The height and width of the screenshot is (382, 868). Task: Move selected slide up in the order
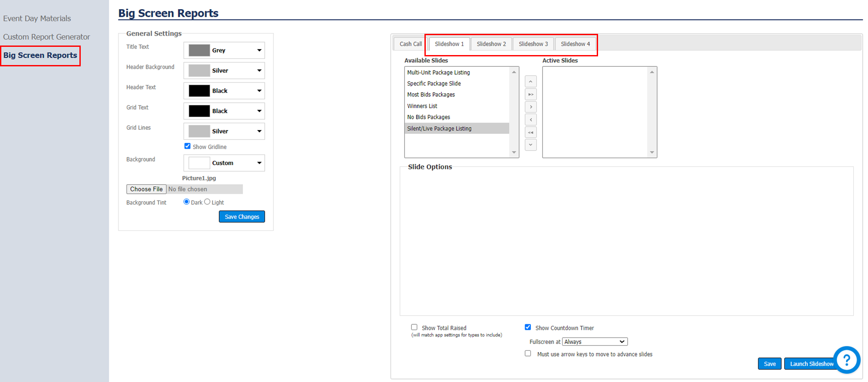[530, 82]
